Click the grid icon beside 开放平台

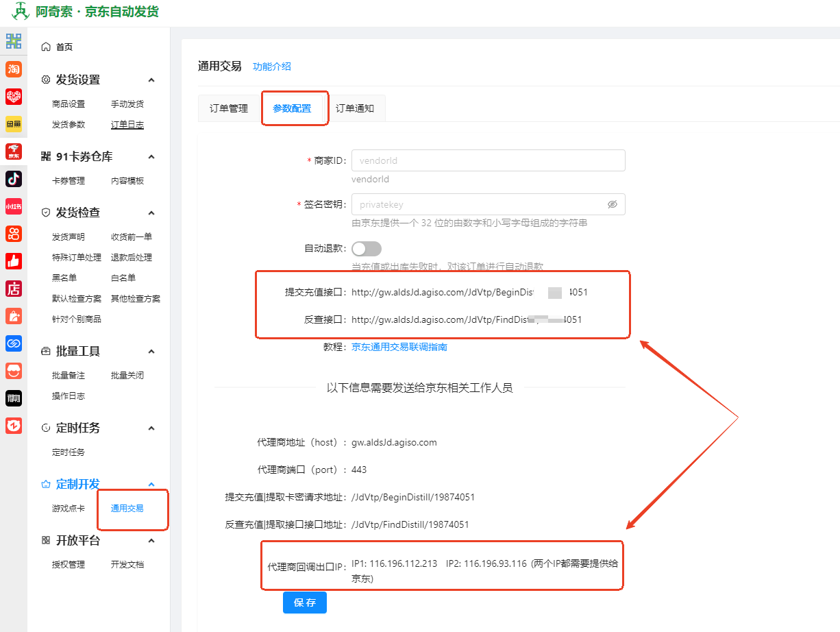click(x=46, y=540)
